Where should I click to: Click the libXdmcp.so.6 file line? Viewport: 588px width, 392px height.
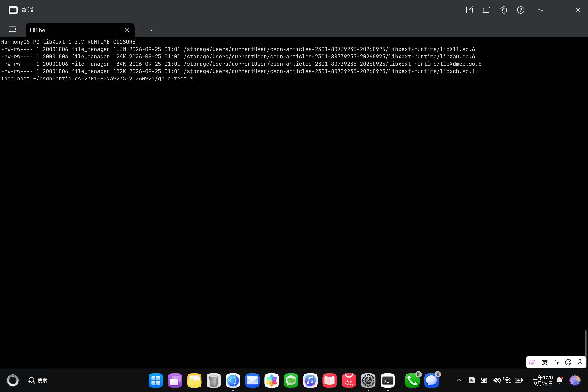(241, 64)
